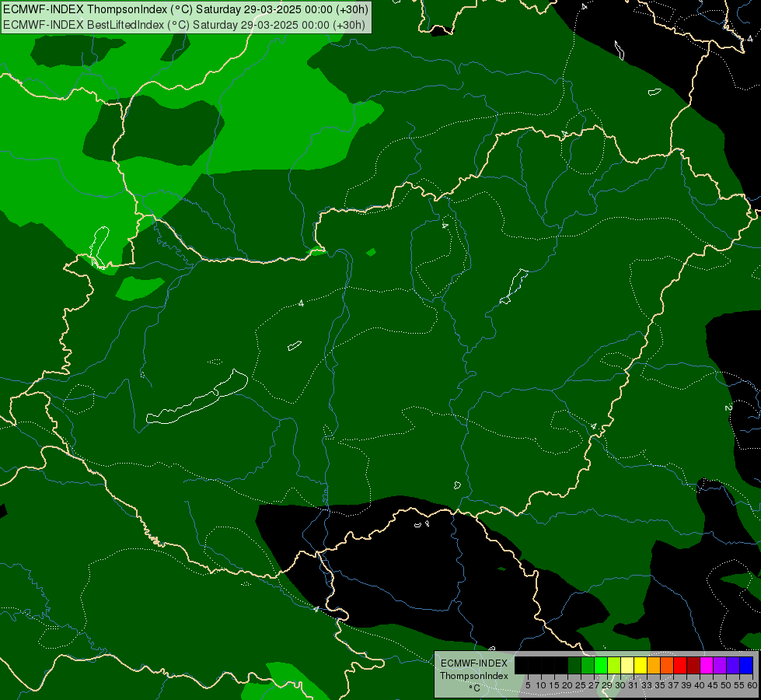Select the bright green 27–29 legend swatch

click(601, 665)
